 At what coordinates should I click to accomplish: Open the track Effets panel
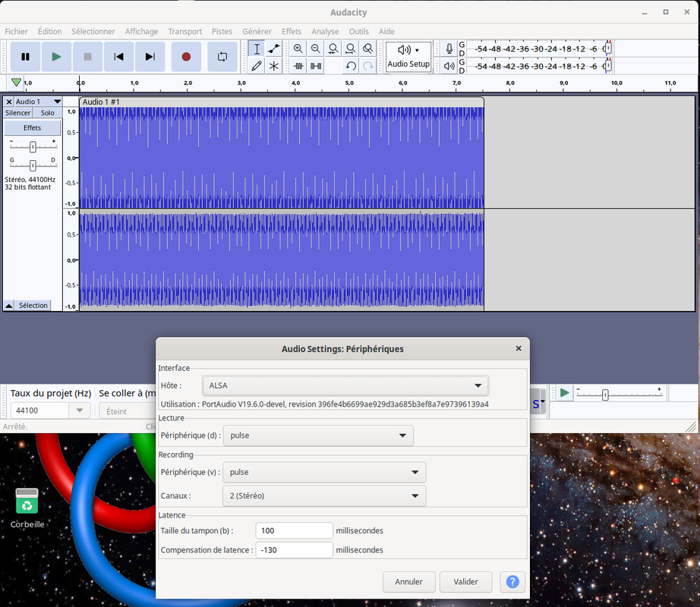[32, 128]
